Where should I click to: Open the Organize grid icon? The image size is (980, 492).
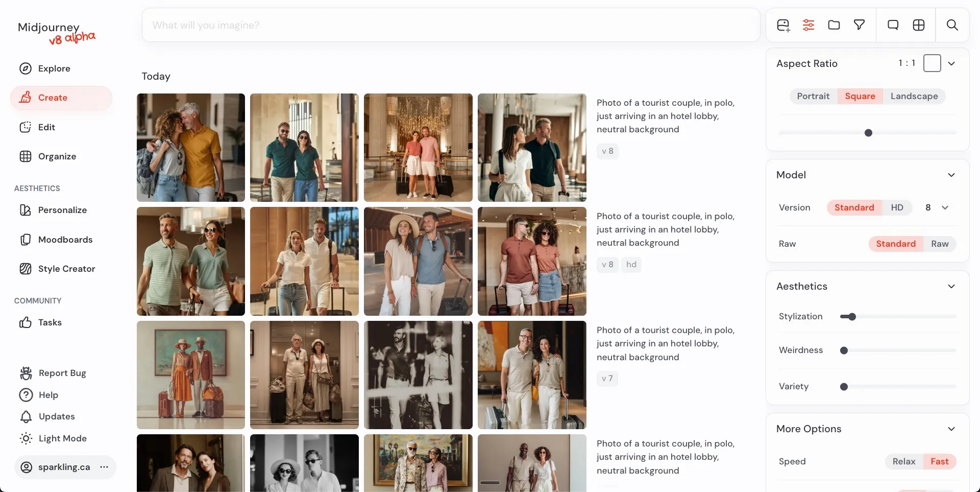25,156
